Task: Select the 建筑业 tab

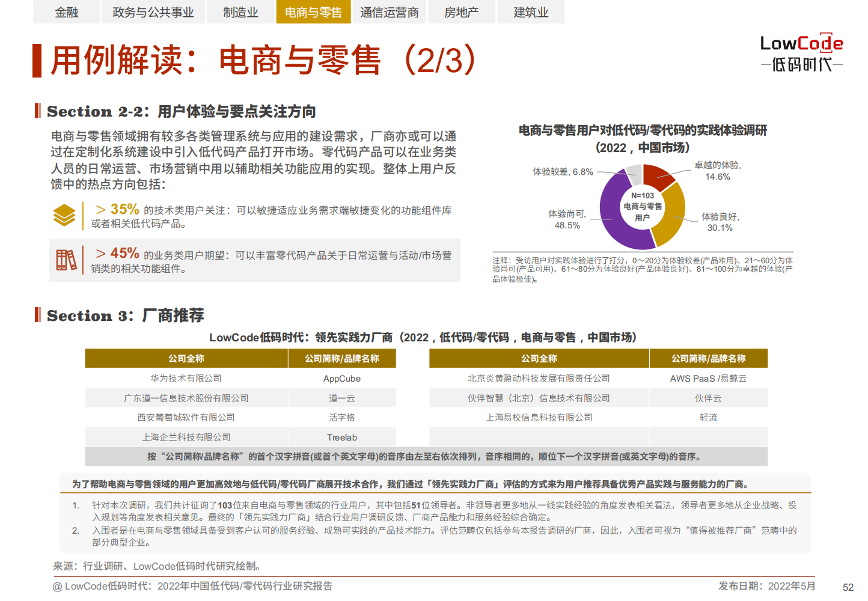Action: 531,12
